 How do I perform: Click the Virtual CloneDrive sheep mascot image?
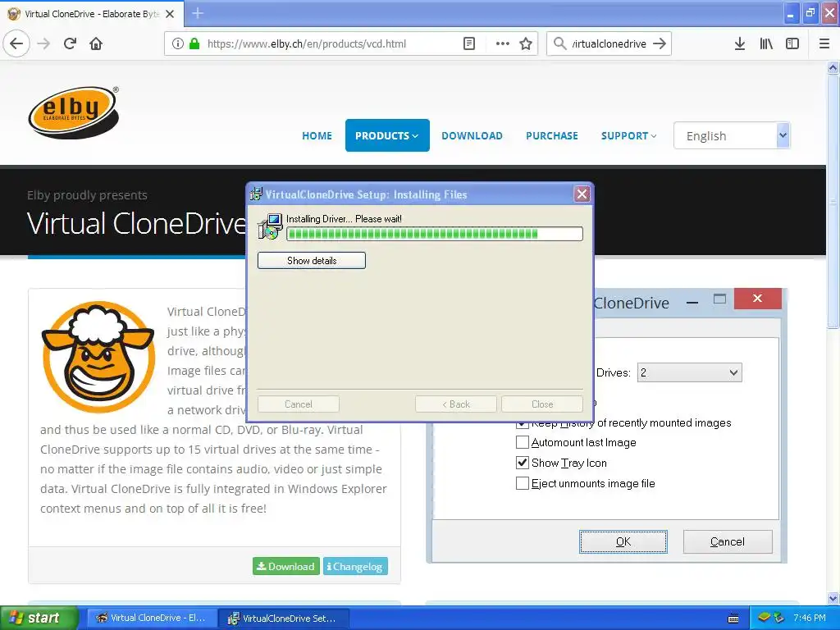[98, 357]
